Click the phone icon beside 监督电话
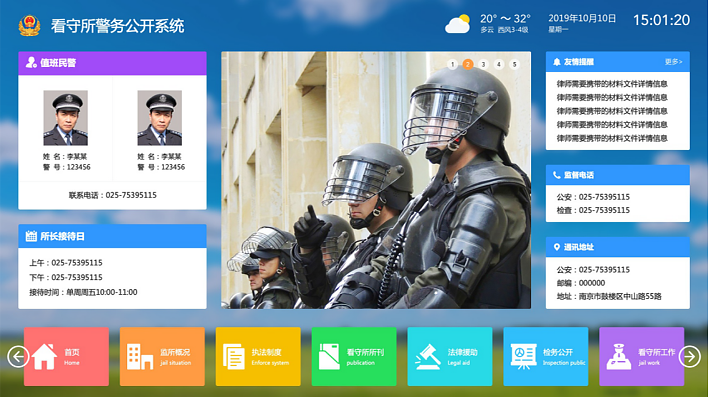Viewport: 709px width, 397px height. pyautogui.click(x=557, y=175)
